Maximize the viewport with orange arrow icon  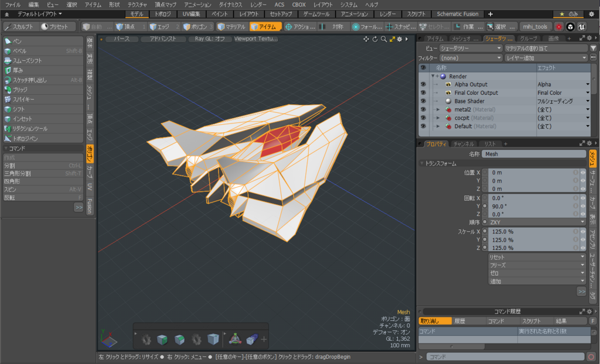pos(392,39)
